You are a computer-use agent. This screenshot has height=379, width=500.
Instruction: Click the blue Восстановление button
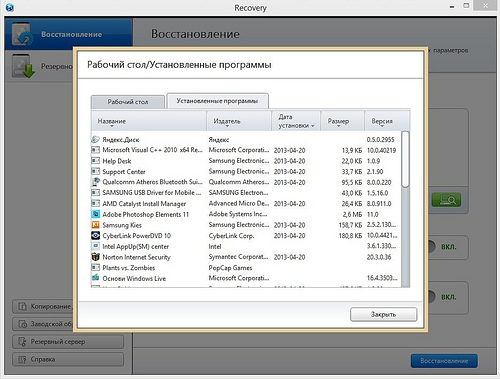point(444,361)
